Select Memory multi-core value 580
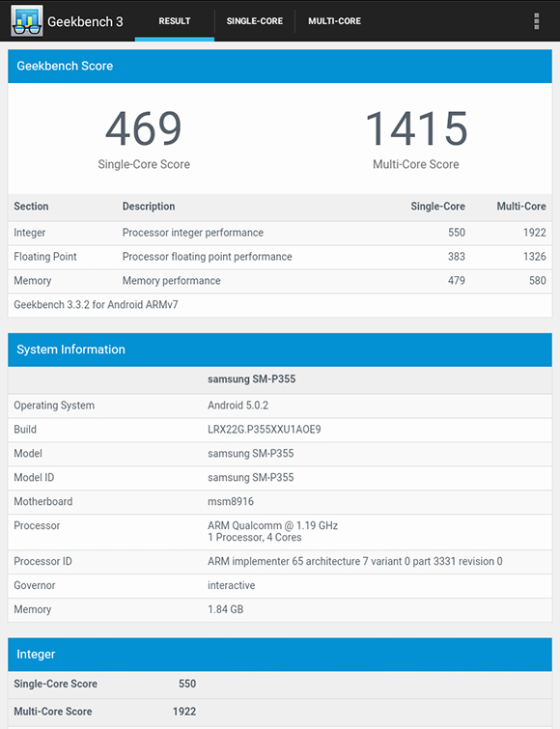The height and width of the screenshot is (729, 560). (x=537, y=281)
